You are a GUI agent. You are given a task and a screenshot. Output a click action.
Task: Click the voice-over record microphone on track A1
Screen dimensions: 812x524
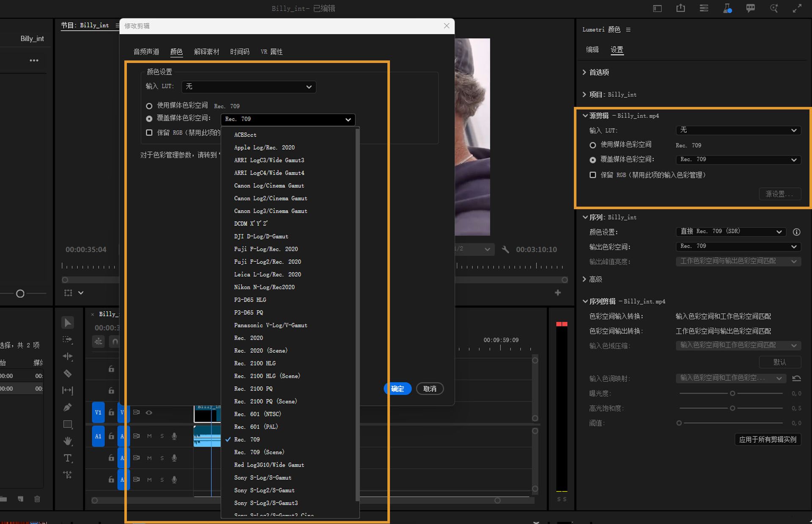tap(174, 436)
